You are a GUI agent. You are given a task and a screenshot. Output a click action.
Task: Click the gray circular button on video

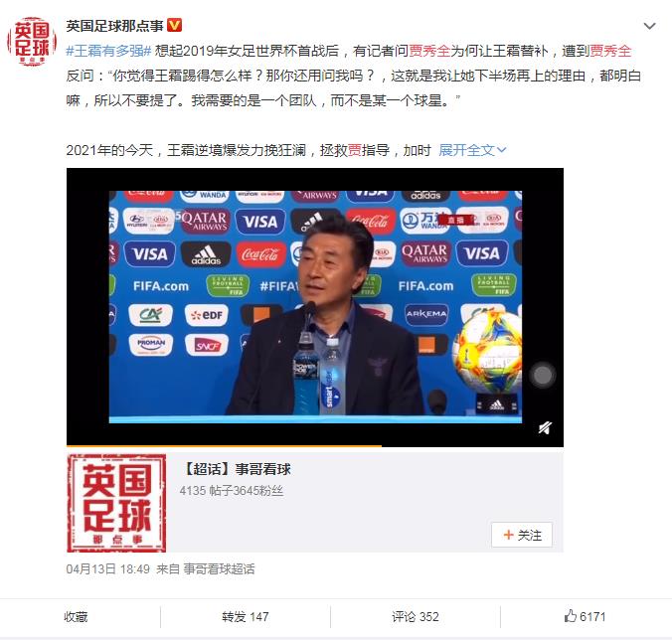[543, 376]
